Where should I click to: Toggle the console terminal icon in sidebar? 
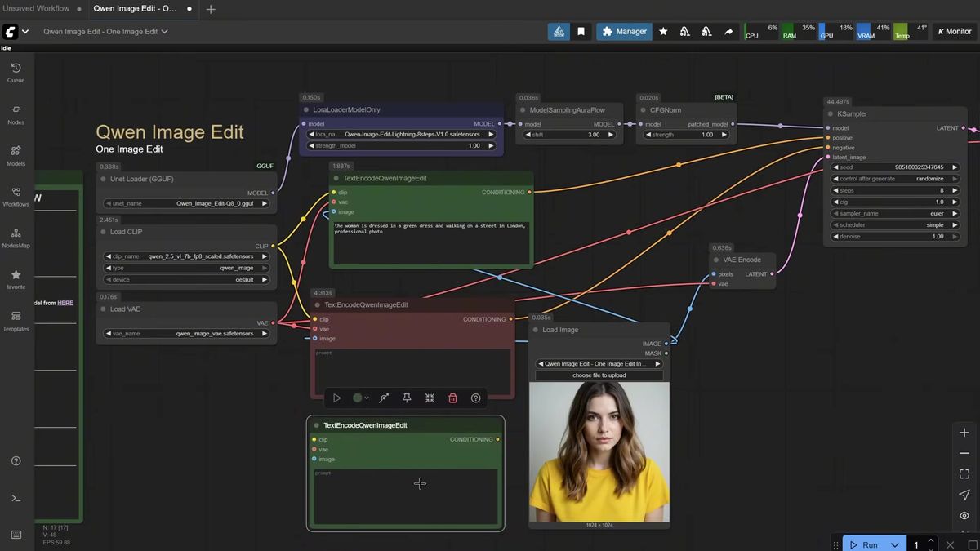pos(16,498)
